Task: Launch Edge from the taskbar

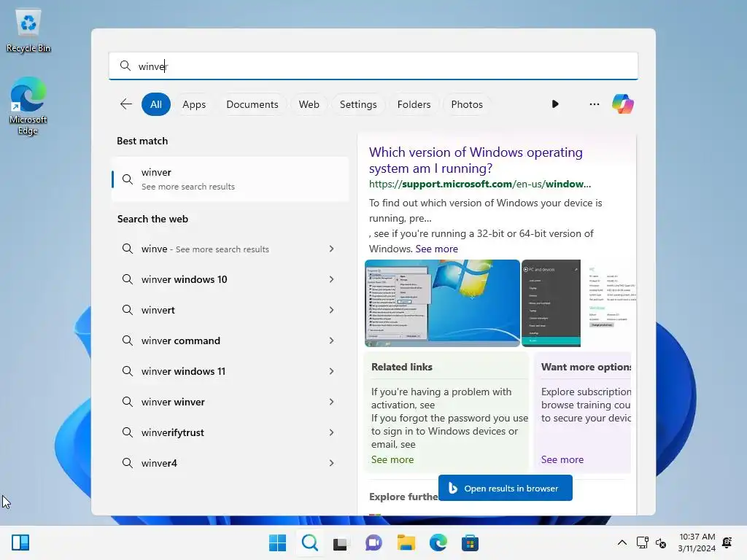Action: (x=438, y=542)
